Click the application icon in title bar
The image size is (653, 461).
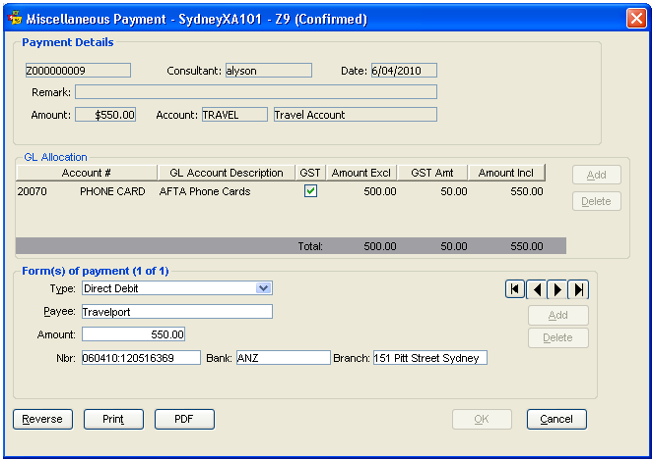pos(15,18)
